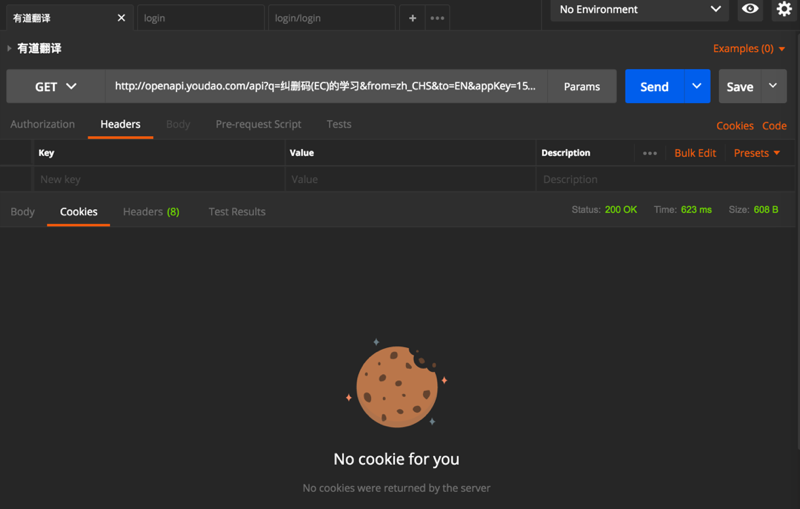Save the request

tap(740, 86)
